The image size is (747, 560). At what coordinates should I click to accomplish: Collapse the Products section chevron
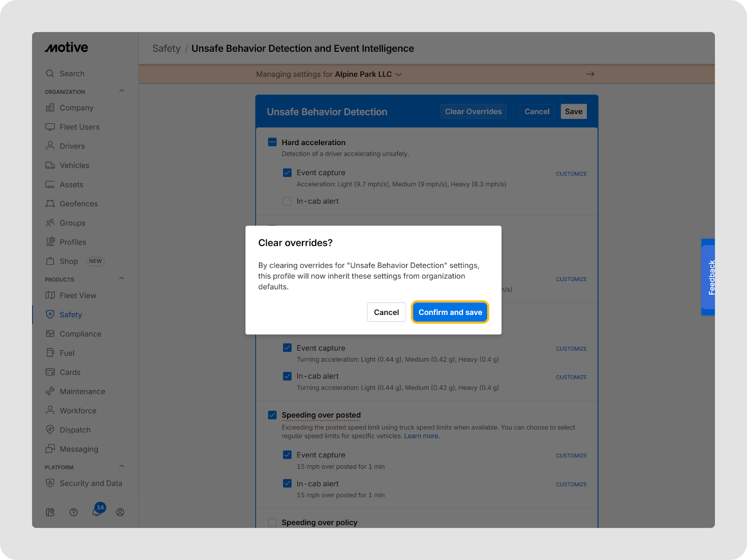[121, 279]
